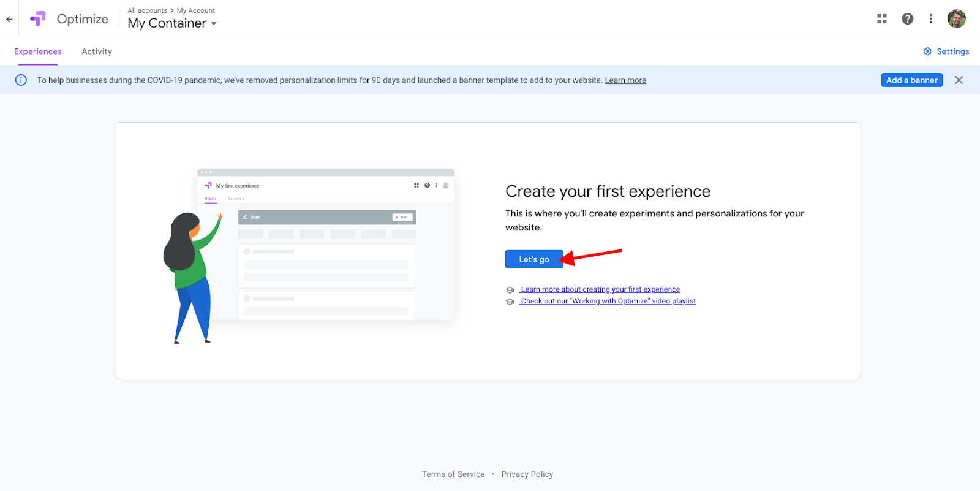
Task: Open the help question mark icon
Action: click(908, 19)
